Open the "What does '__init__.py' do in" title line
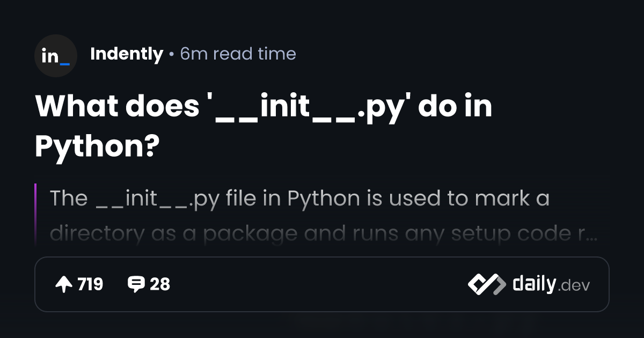 pos(264,107)
